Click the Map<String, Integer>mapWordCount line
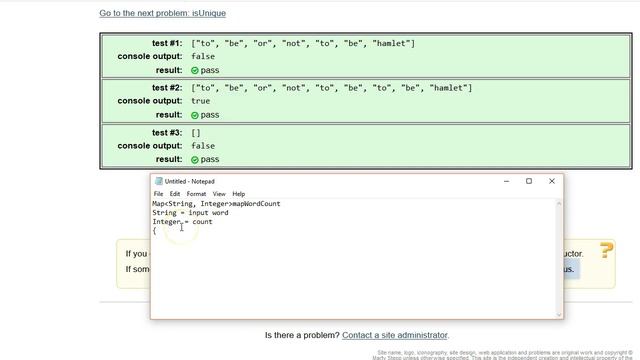 point(216,204)
